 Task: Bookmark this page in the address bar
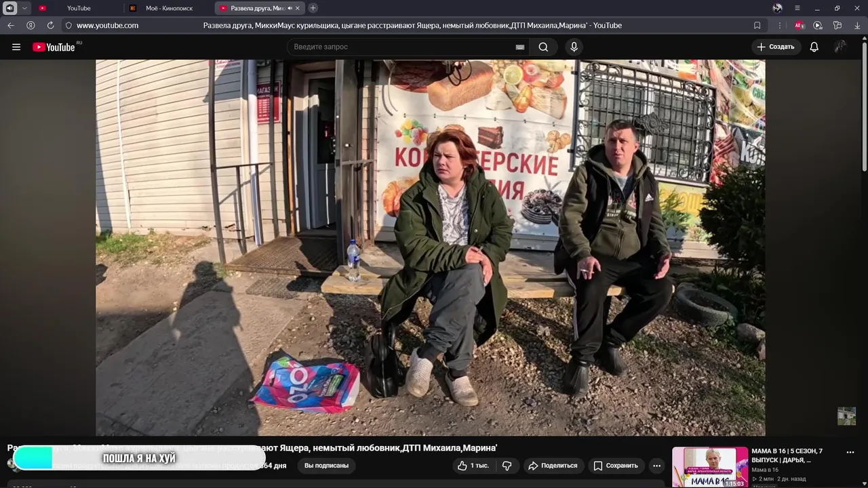(x=757, y=25)
